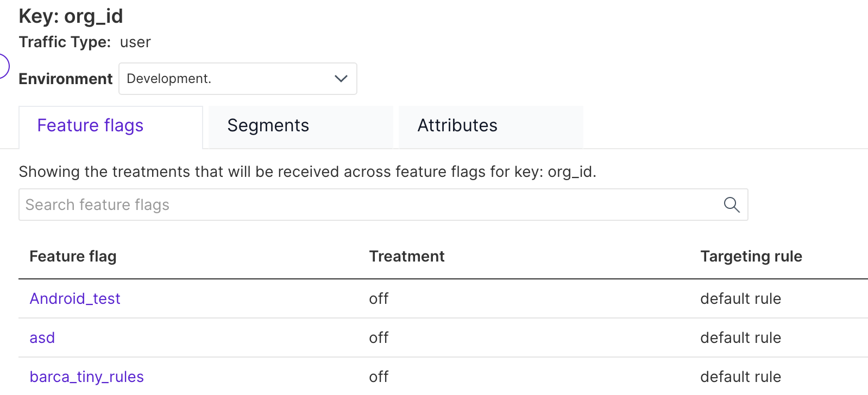Open the Android_test feature flag link

click(75, 298)
